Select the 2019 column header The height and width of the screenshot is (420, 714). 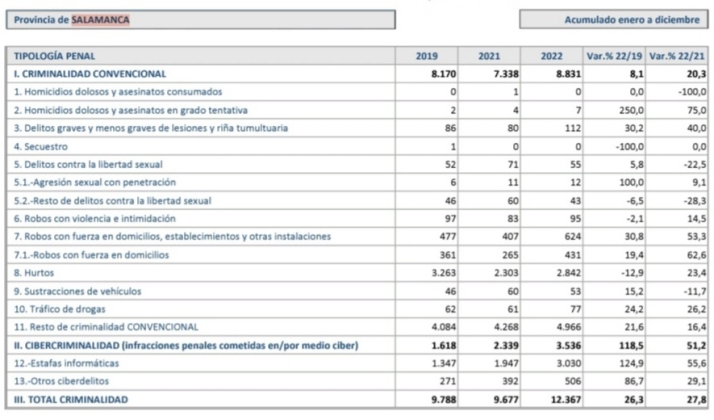click(x=427, y=56)
